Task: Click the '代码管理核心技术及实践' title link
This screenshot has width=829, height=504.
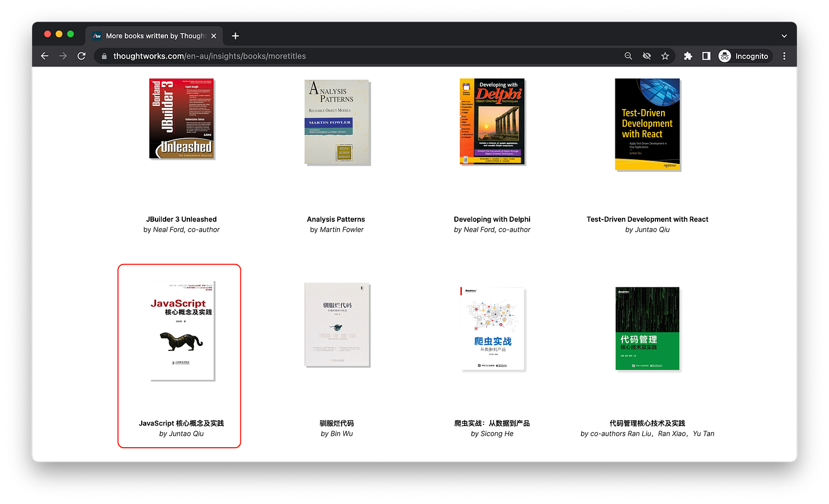Action: click(647, 423)
